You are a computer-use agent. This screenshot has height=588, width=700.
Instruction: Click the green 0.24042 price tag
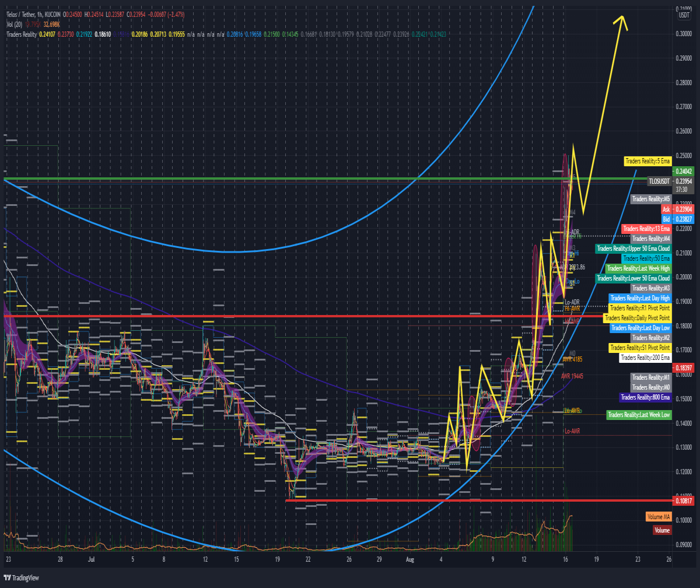pos(684,171)
